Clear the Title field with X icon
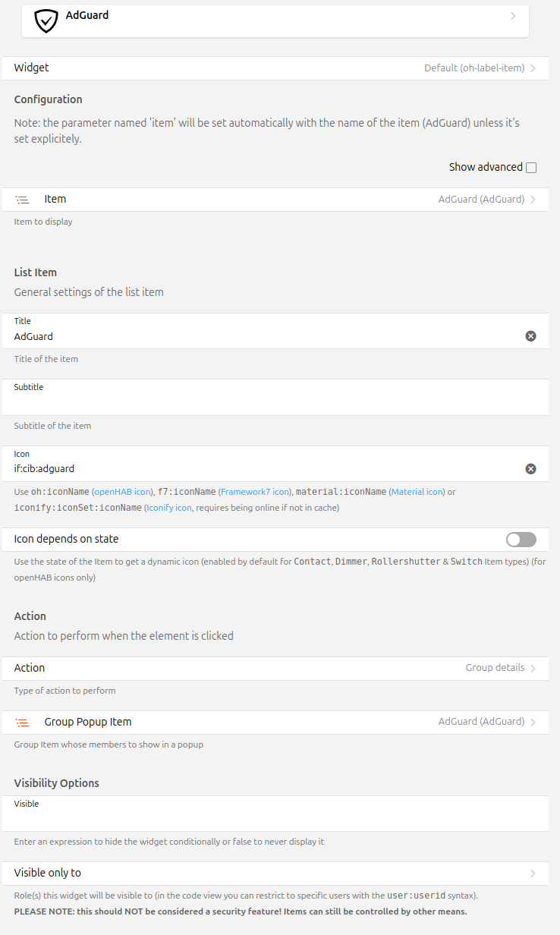The image size is (560, 935). pos(531,336)
